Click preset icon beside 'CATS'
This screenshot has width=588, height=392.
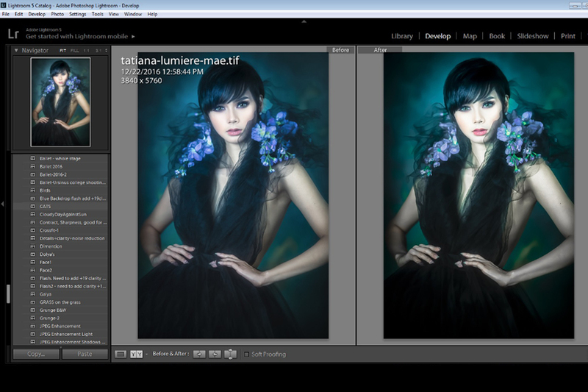[32, 207]
